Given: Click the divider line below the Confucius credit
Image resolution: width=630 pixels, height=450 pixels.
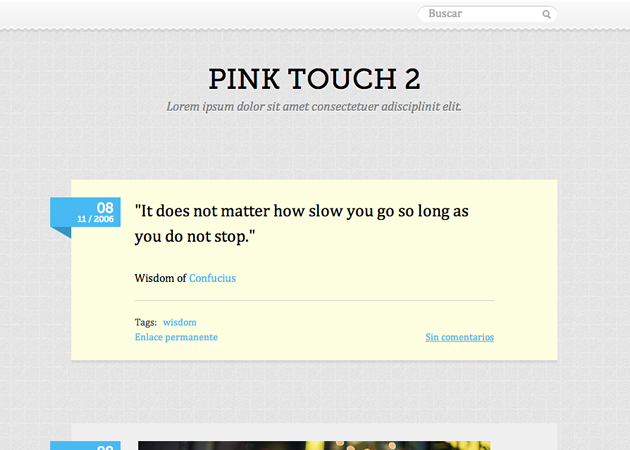Looking at the screenshot, I should pyautogui.click(x=314, y=300).
